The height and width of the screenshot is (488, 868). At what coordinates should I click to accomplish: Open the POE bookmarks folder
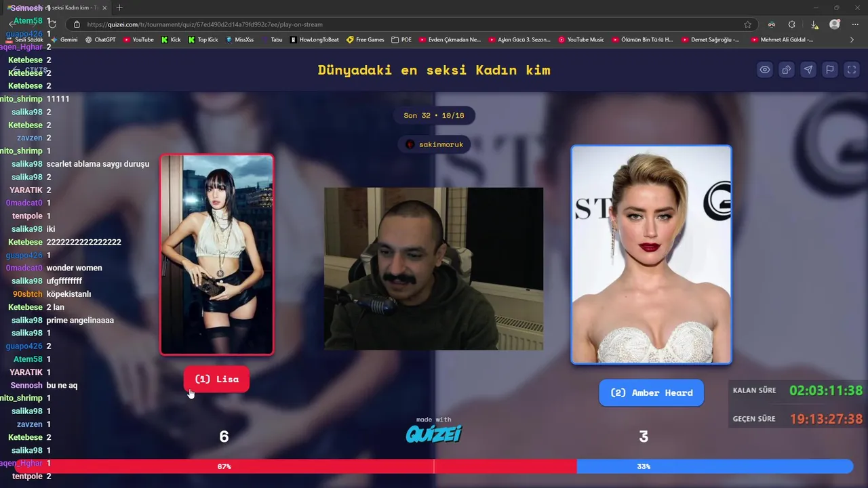coord(401,40)
